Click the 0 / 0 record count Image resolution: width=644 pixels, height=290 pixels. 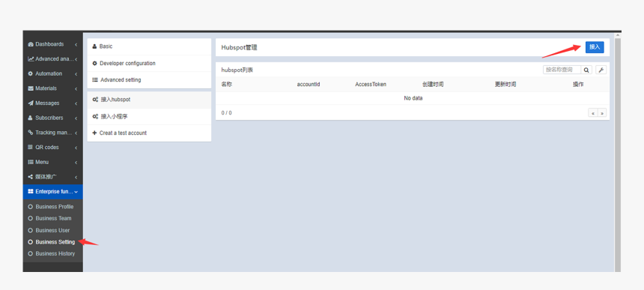(226, 113)
